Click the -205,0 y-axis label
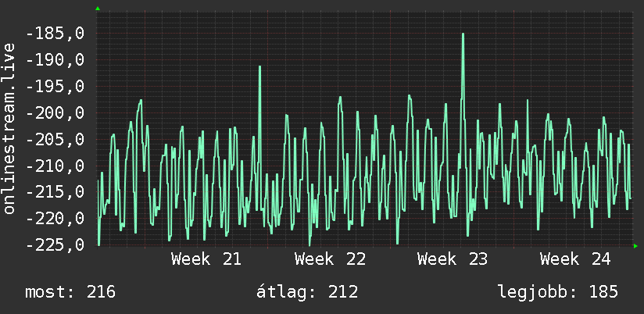The image size is (644, 314). point(55,140)
